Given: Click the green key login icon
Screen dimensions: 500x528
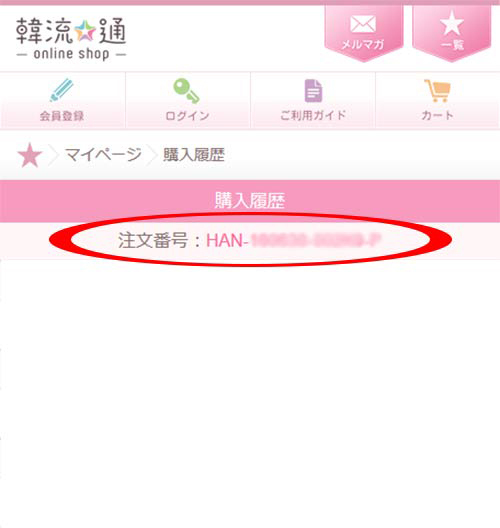Looking at the screenshot, I should pyautogui.click(x=186, y=91).
